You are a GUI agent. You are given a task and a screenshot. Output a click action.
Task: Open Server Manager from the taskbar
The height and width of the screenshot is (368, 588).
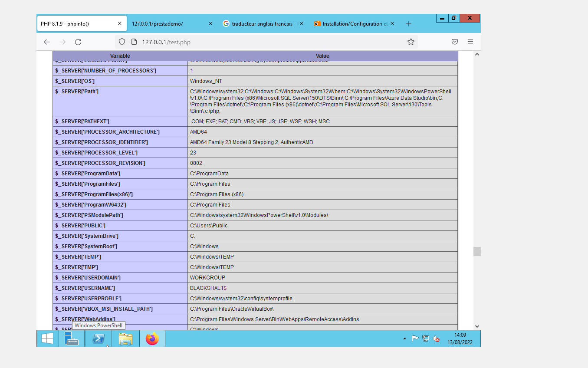pyautogui.click(x=72, y=338)
